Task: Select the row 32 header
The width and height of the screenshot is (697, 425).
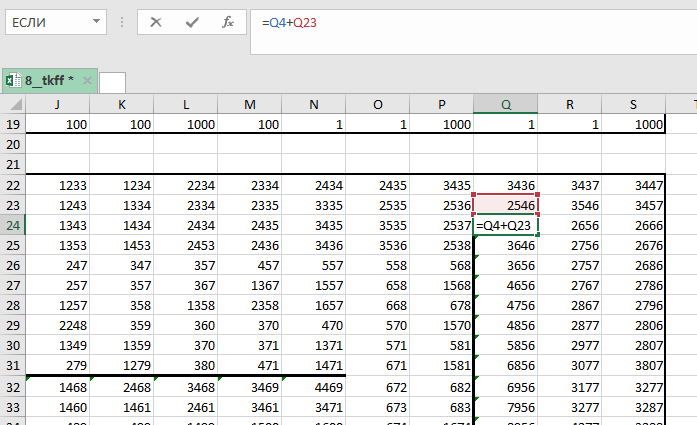Action: [x=12, y=386]
